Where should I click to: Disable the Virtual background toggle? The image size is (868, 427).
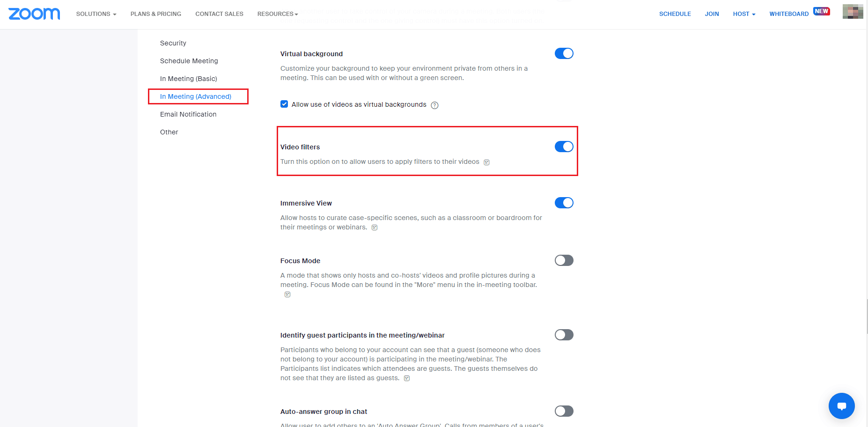pos(564,53)
